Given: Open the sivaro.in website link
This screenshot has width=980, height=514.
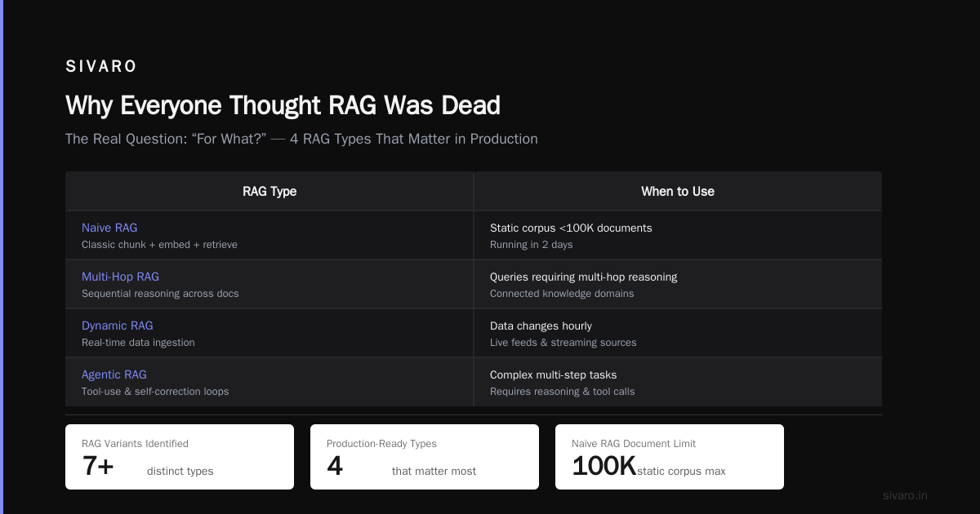Looking at the screenshot, I should point(906,495).
